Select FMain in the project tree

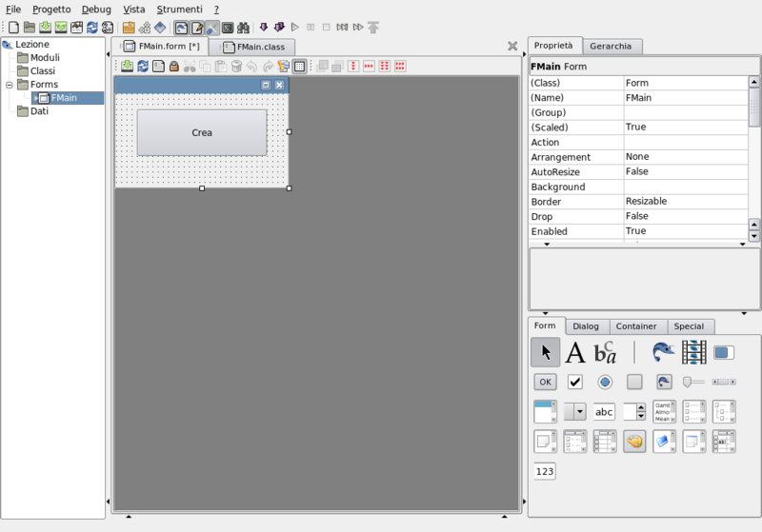pyautogui.click(x=64, y=98)
